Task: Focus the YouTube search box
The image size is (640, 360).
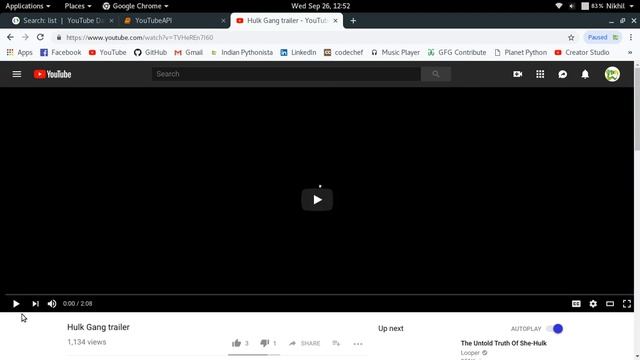Action: (286, 74)
